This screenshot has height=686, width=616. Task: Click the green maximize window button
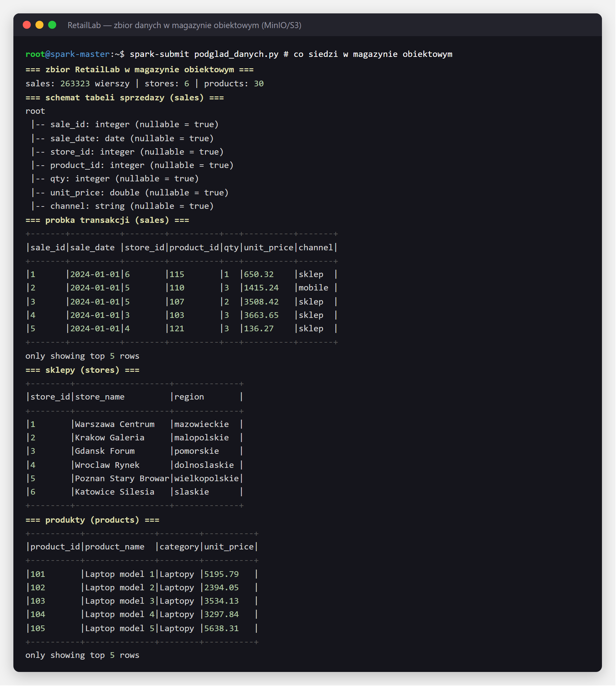52,25
